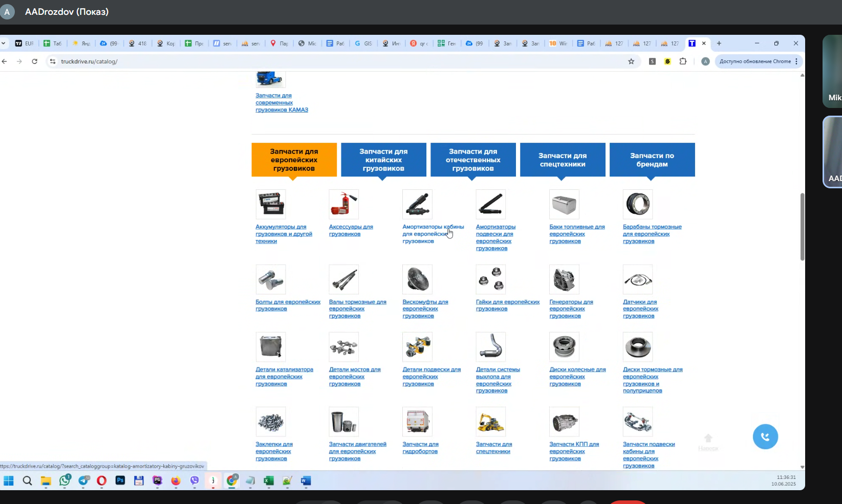Select tab Запчасти для европейских грузовиков
Image resolution: width=842 pixels, height=504 pixels.
tap(294, 160)
